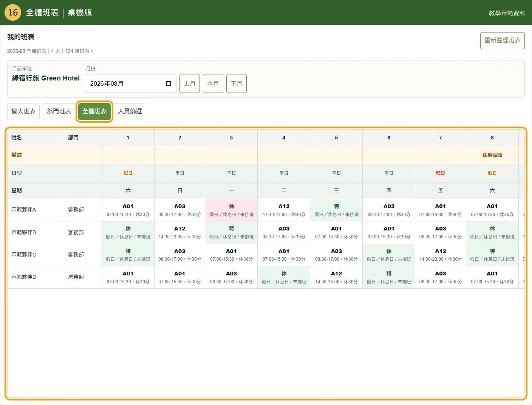
Task: Select the 住房高峰 note on day 8
Action: 492,155
